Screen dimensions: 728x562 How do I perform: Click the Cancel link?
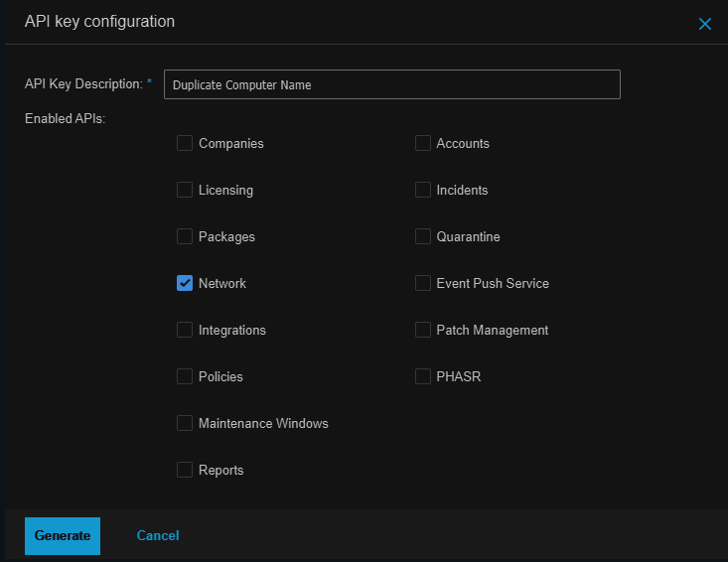coord(158,535)
